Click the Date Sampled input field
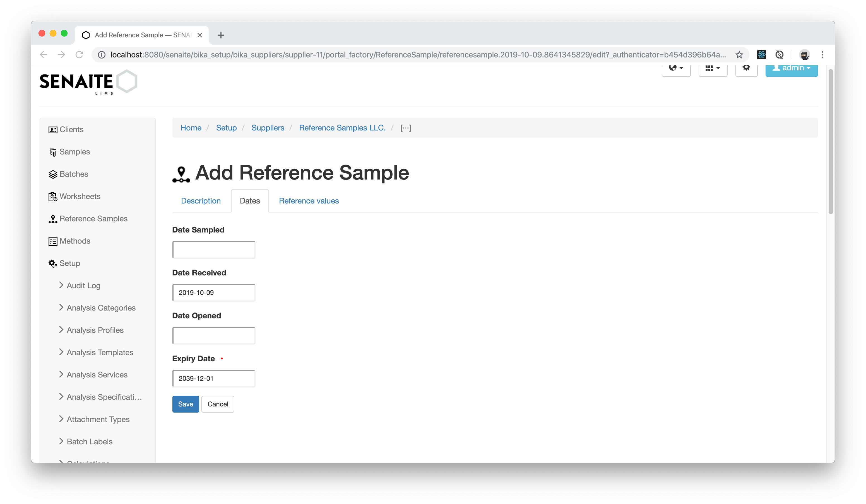The width and height of the screenshot is (866, 504). pos(213,249)
